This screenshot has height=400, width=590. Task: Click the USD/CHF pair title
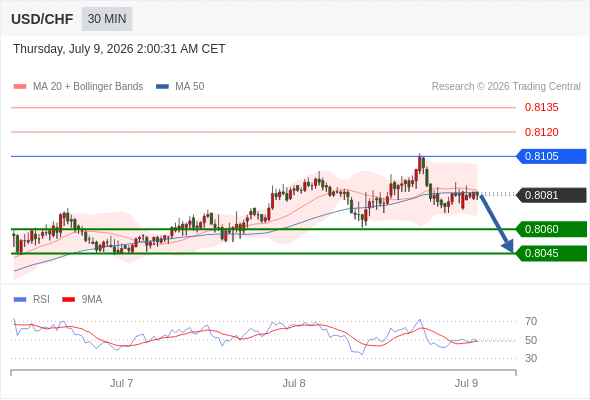(42, 19)
